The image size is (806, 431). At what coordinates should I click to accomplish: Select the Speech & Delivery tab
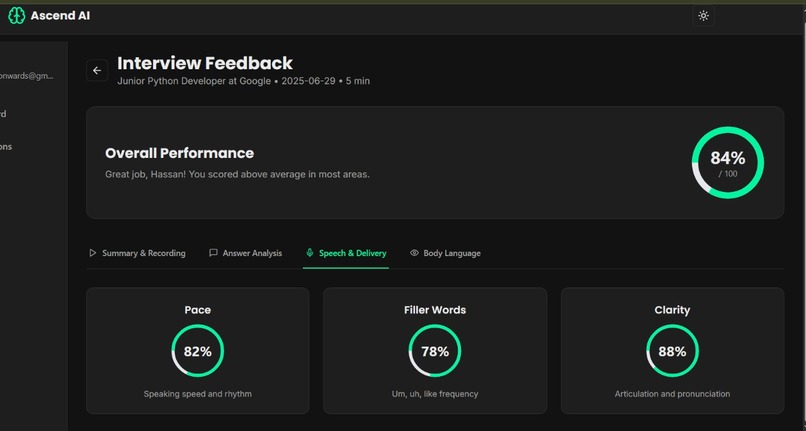[x=346, y=253]
